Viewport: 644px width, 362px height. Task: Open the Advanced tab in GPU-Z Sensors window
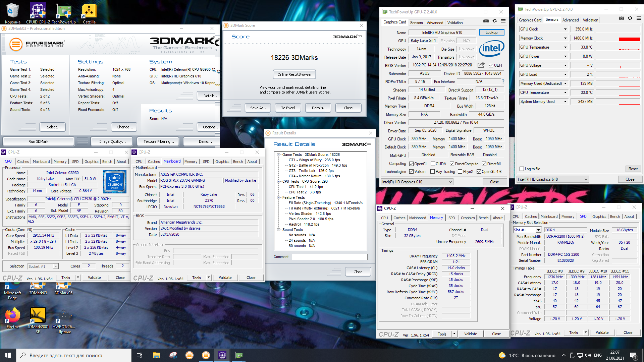(570, 20)
